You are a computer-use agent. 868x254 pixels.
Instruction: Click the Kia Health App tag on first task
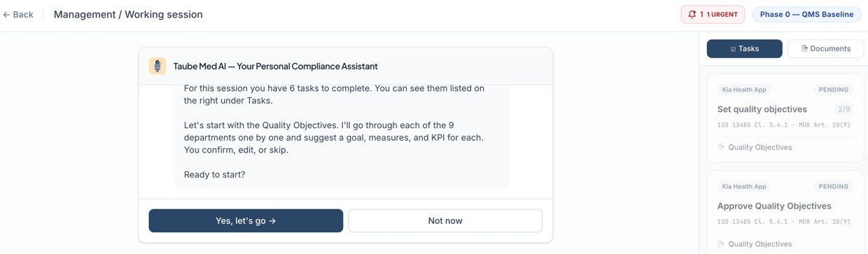coord(744,90)
